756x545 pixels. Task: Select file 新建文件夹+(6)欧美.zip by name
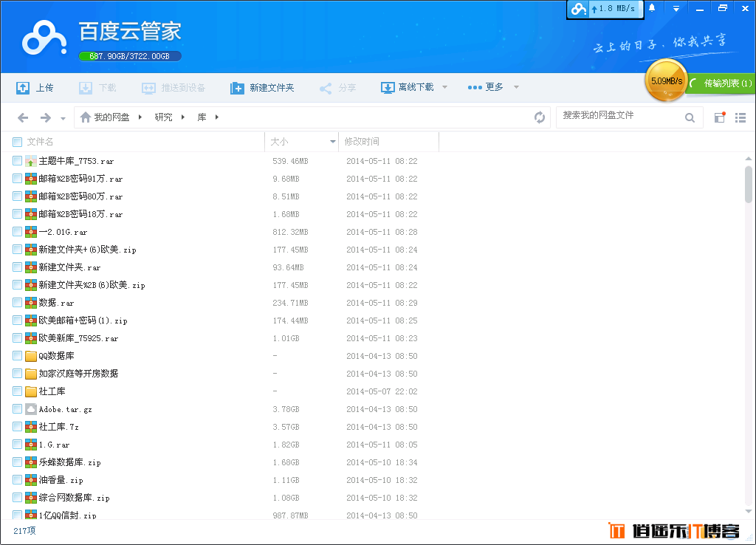87,250
